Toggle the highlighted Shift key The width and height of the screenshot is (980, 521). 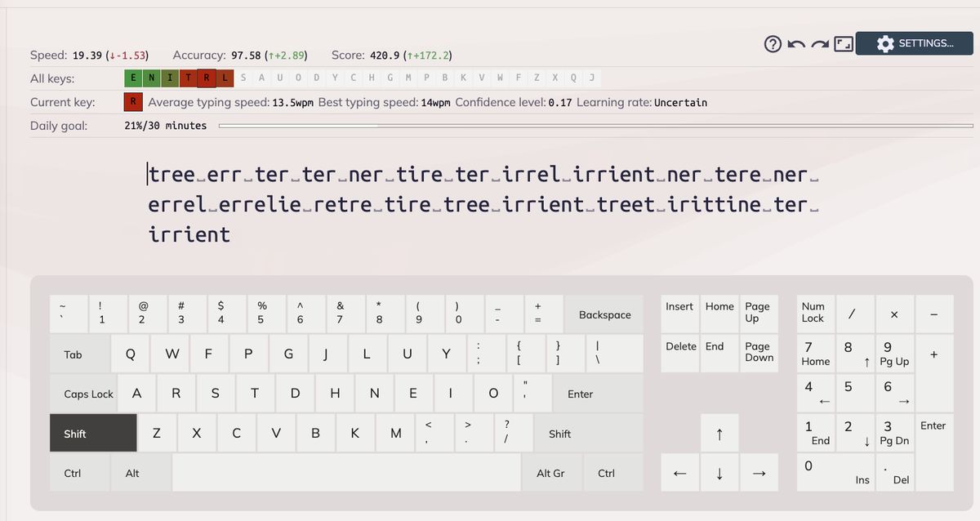tap(92, 433)
